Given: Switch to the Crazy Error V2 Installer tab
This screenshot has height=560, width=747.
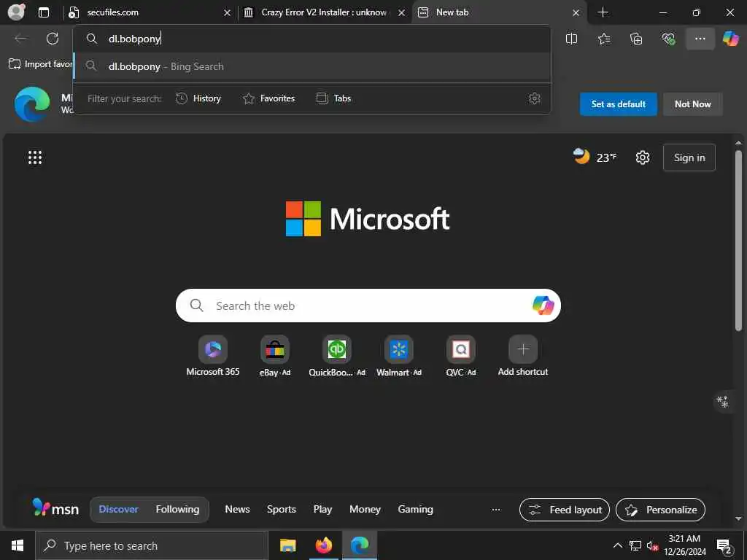Looking at the screenshot, I should pyautogui.click(x=324, y=12).
